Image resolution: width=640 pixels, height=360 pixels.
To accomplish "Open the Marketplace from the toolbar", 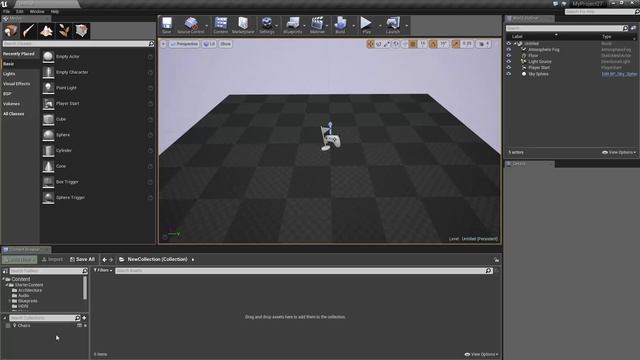I will pos(243,25).
